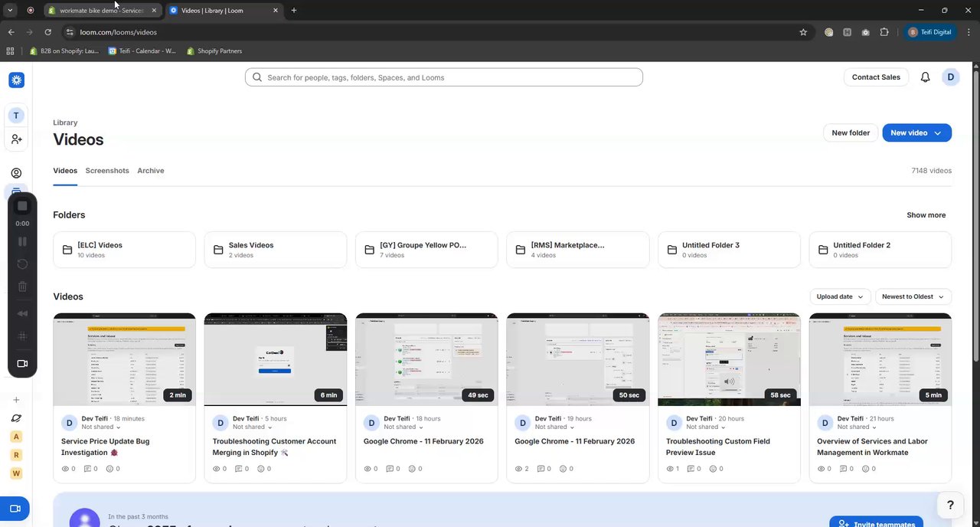Open the D account avatar menu

pos(950,77)
